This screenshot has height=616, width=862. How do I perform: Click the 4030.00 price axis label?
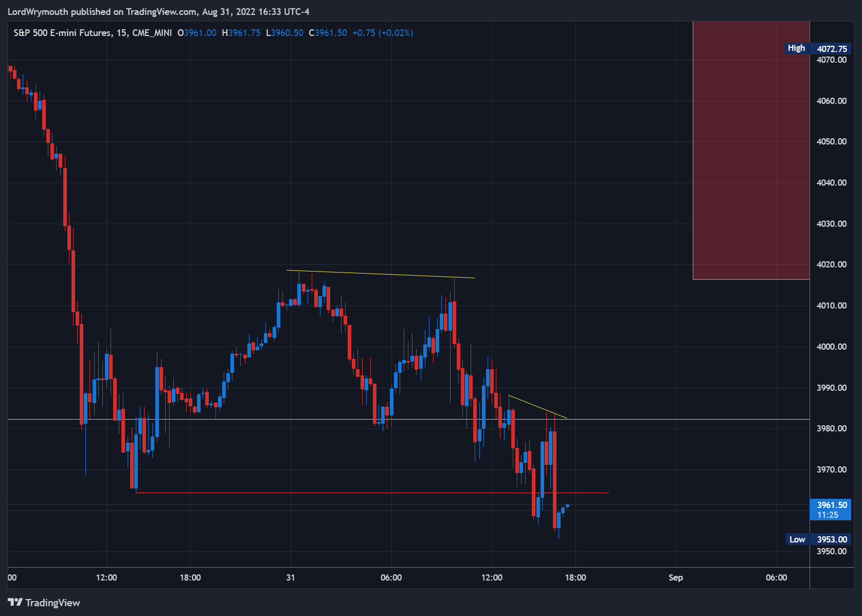pos(832,224)
